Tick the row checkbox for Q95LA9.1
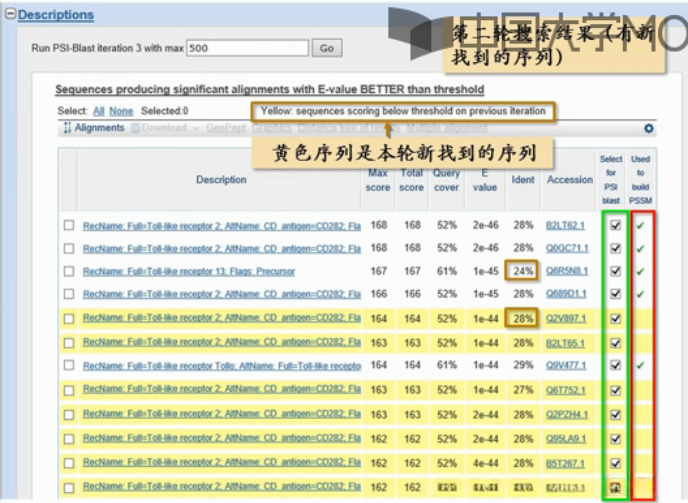The height and width of the screenshot is (503, 688). (x=69, y=439)
